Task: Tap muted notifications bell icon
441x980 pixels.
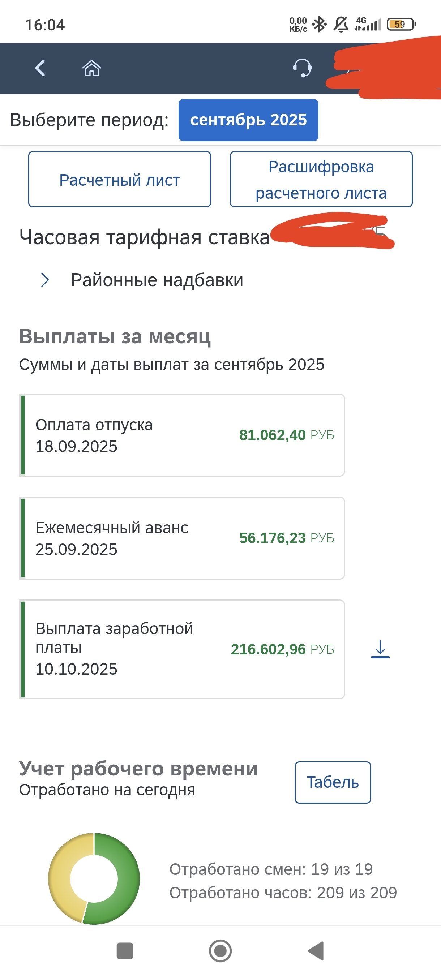Action: (x=341, y=25)
